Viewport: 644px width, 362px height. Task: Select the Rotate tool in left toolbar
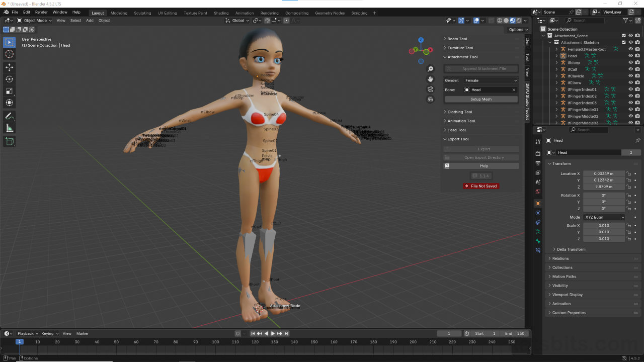[x=9, y=79]
